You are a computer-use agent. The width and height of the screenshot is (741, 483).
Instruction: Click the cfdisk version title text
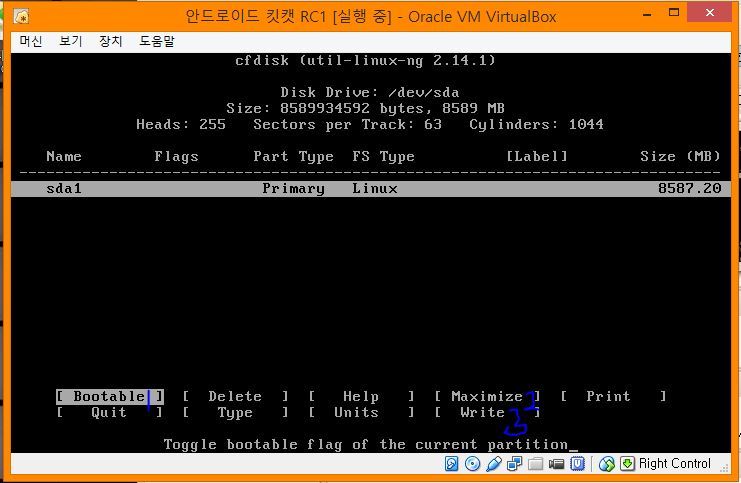(365, 60)
